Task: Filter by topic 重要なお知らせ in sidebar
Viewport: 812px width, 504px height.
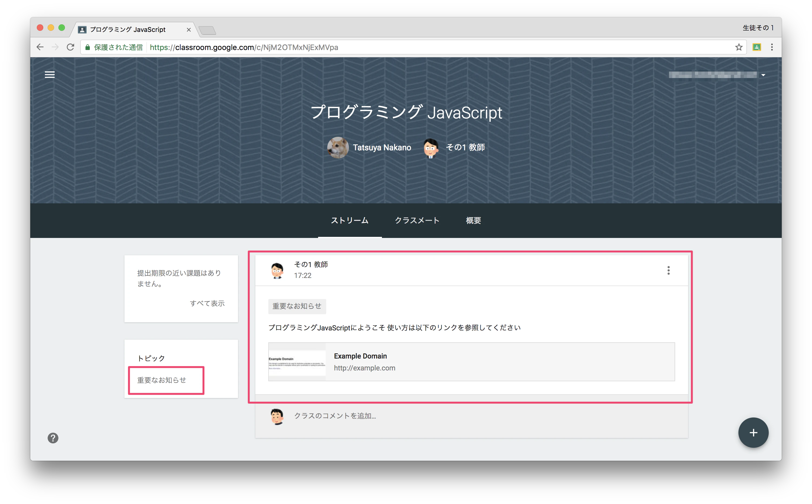Action: coord(162,380)
